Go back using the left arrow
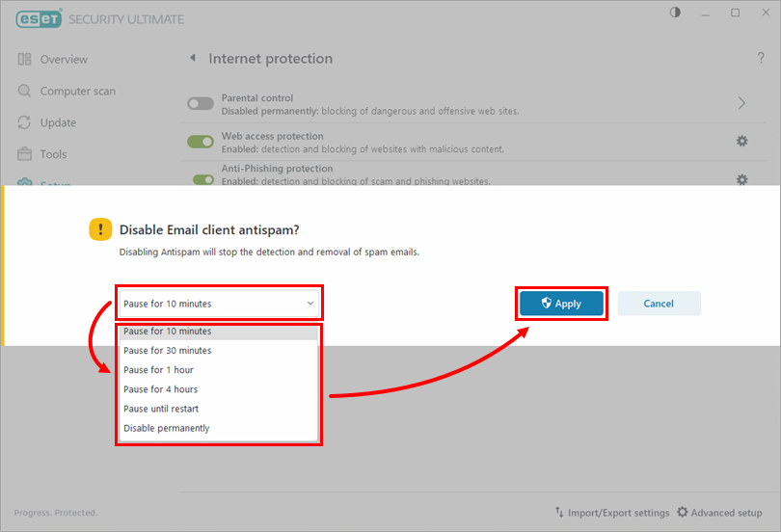 pos(192,59)
